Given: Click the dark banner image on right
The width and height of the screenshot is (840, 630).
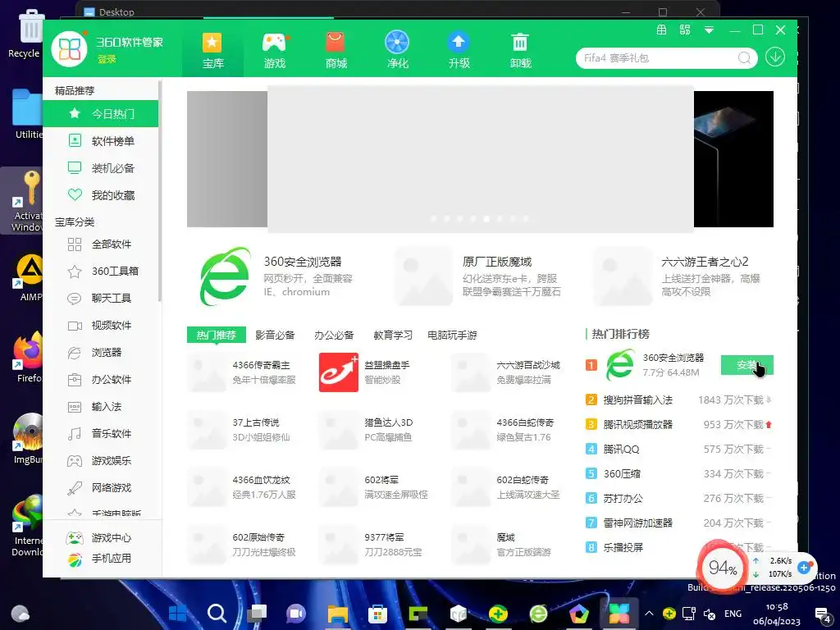Looking at the screenshot, I should tap(733, 159).
